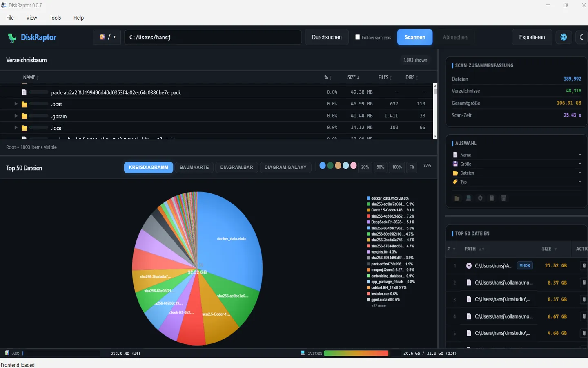The width and height of the screenshot is (588, 368).
Task: Click the open folder action icon in Auswahl
Action: pyautogui.click(x=457, y=198)
